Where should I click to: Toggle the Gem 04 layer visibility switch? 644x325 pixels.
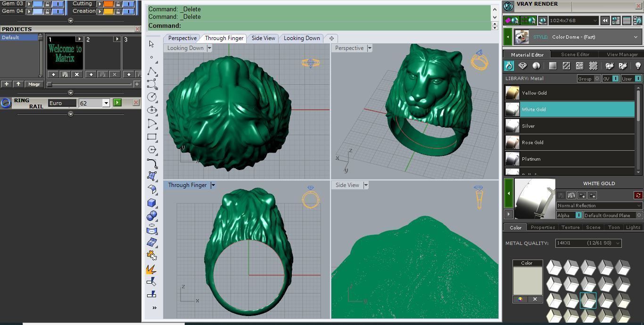[x=58, y=11]
